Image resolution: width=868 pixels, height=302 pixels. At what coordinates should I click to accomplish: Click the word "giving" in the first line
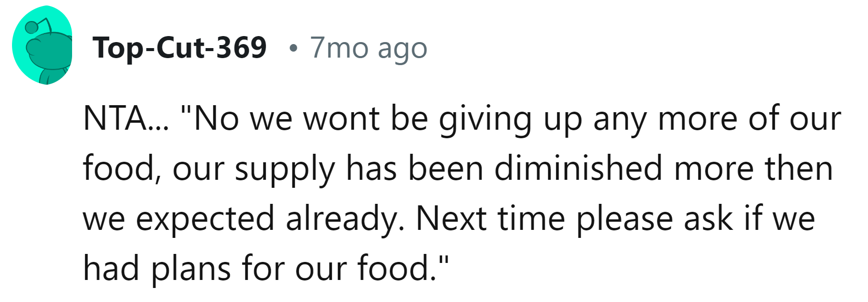485,120
